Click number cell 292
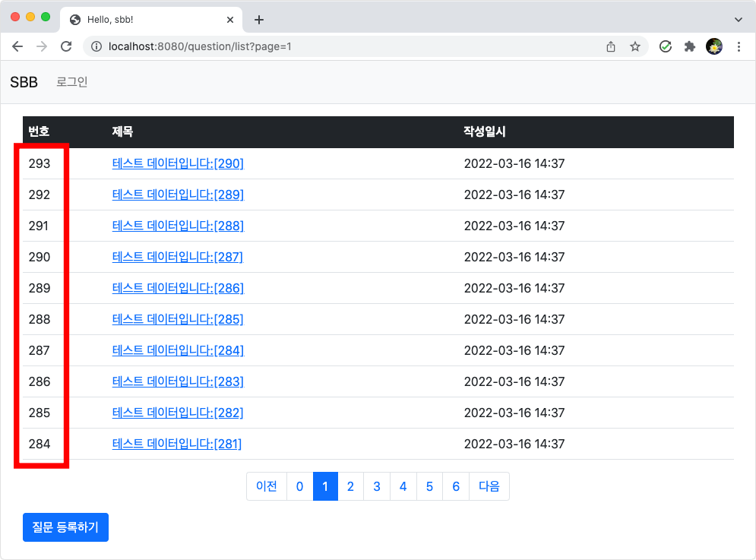The height and width of the screenshot is (560, 756). point(39,195)
